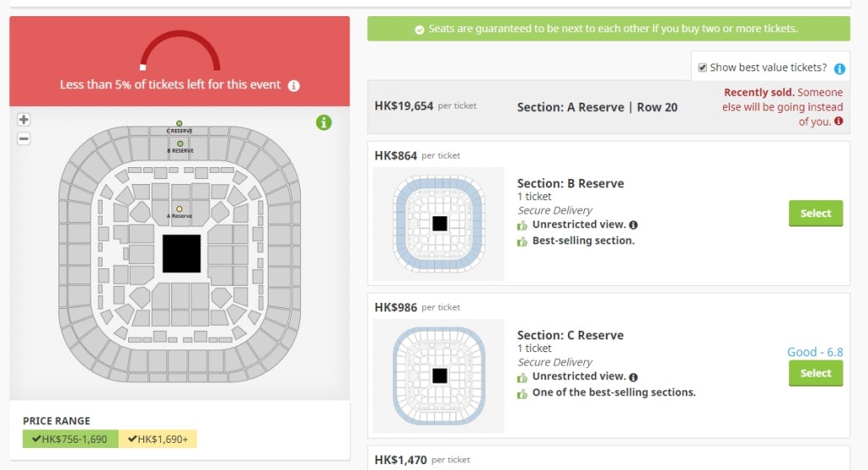The height and width of the screenshot is (470, 868).
Task: Open B Reserve section map thumbnail
Action: pyautogui.click(x=438, y=224)
